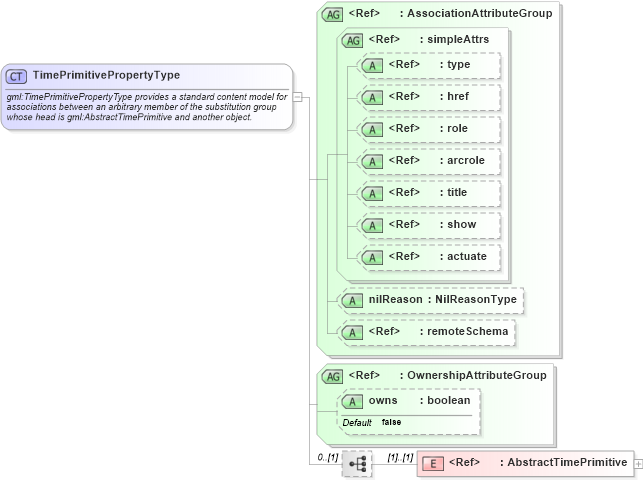Select the NilReasonType type label
Viewport: 643px width, 481px height.
[476, 299]
